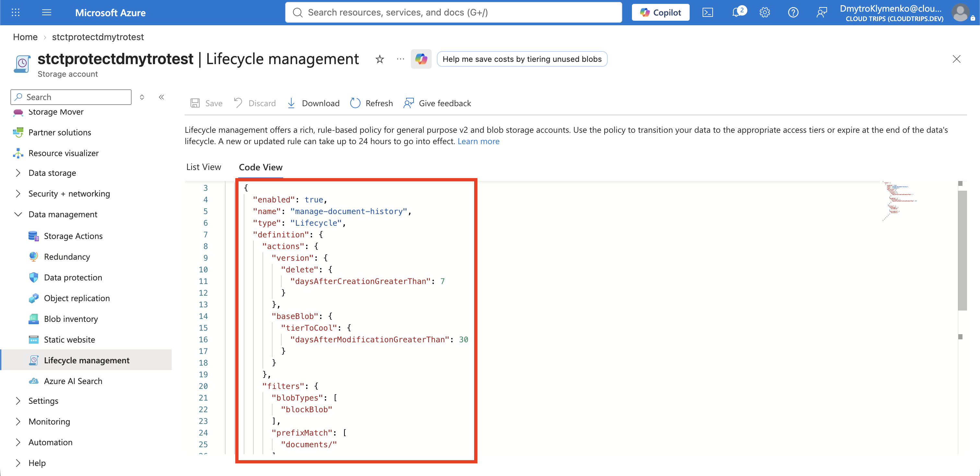The width and height of the screenshot is (980, 476).
Task: Open the account avatar menu
Action: (x=961, y=13)
